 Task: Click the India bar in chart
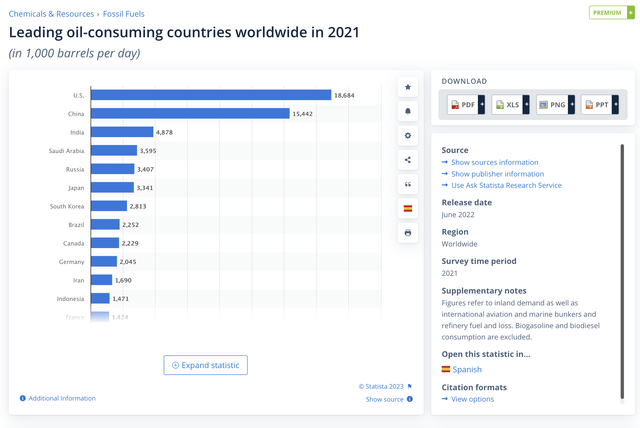pos(122,132)
